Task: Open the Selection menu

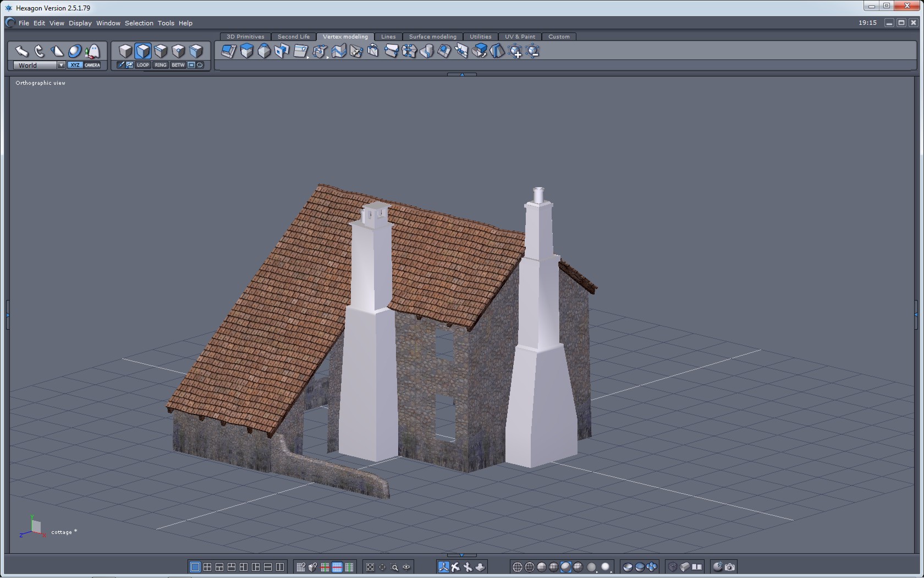Action: click(x=139, y=23)
